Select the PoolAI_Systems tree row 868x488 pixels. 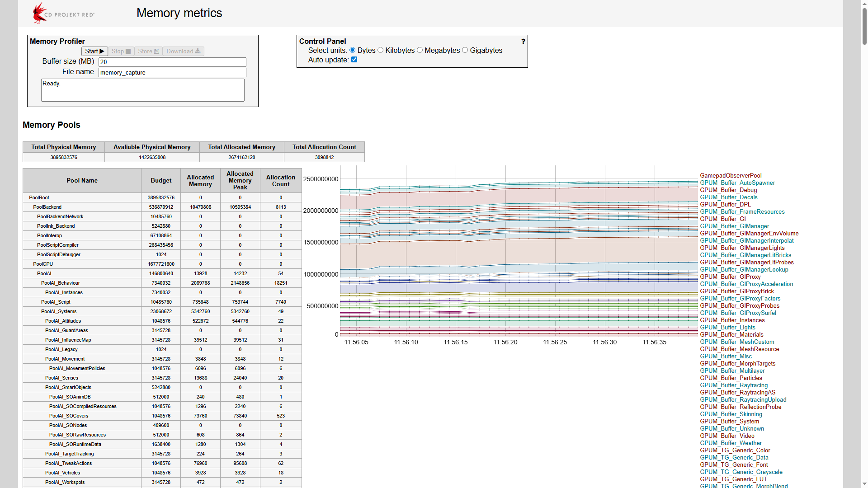tap(162, 312)
